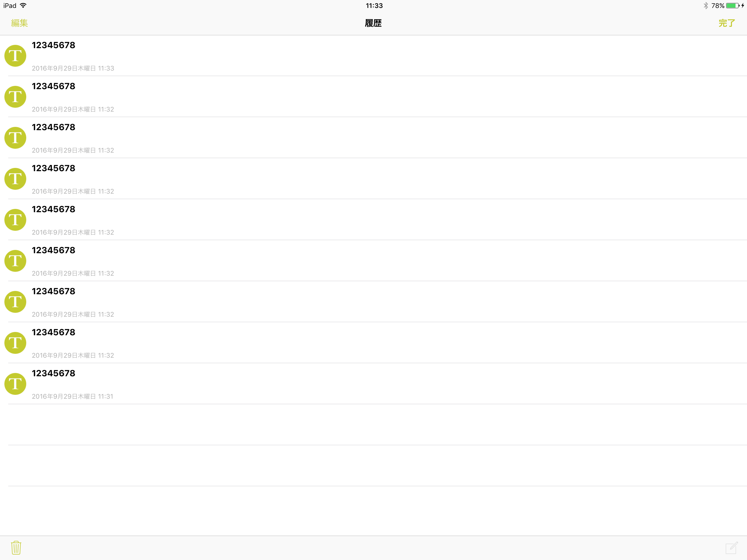Tap the T text icon of the fifth entry

click(15, 220)
